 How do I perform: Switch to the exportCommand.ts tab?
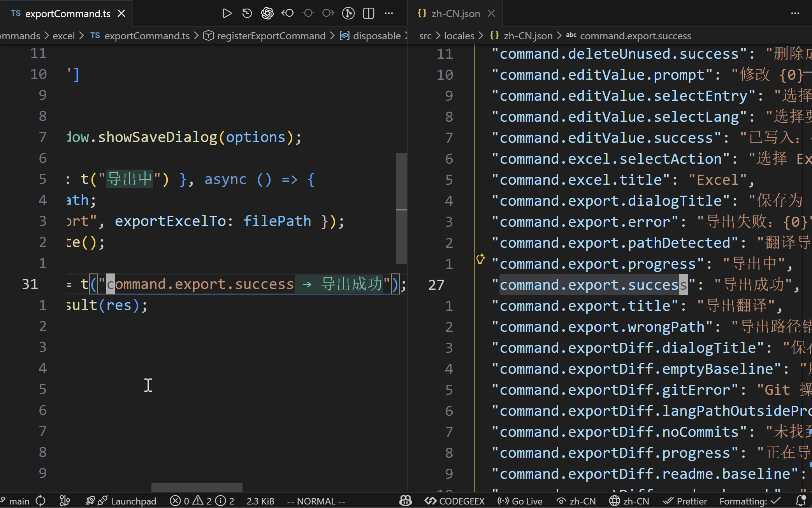68,14
